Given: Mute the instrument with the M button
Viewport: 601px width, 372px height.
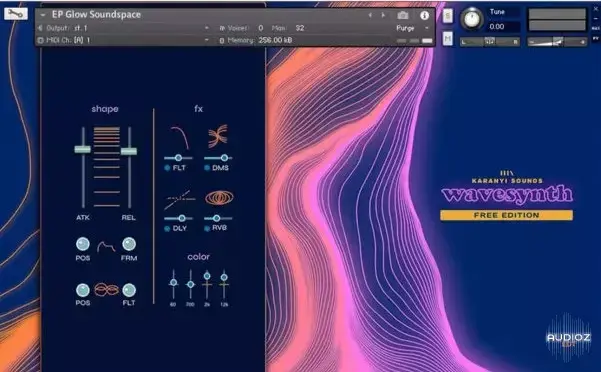Looking at the screenshot, I should pos(448,38).
